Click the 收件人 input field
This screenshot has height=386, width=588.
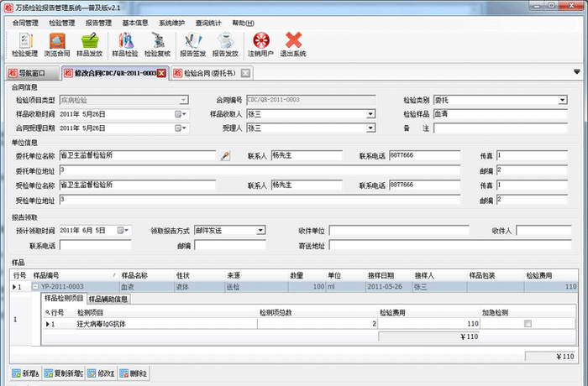[x=543, y=231]
